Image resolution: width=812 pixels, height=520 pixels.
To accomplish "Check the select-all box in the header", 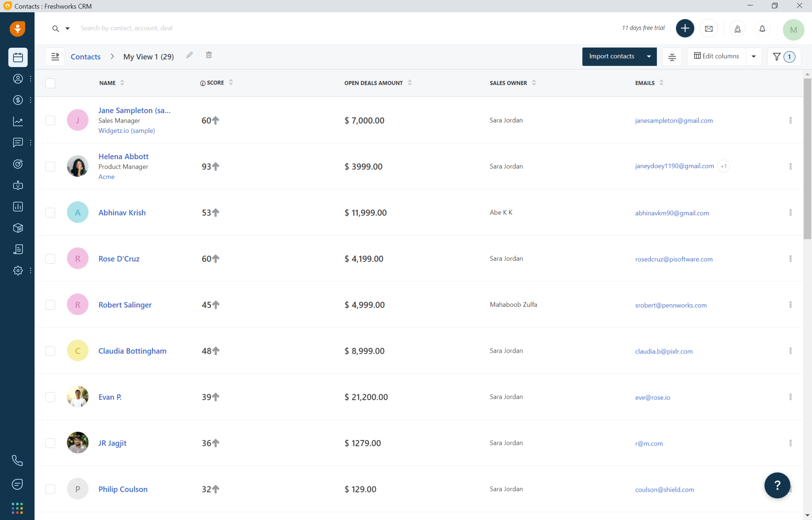I will pos(50,83).
